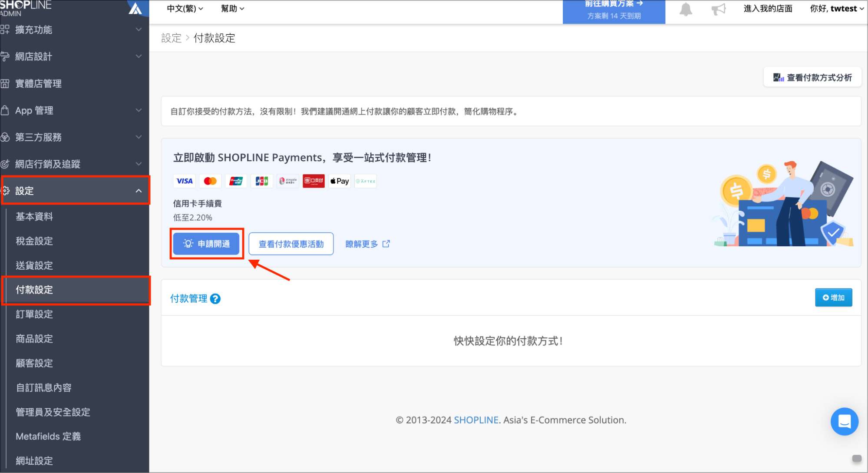Click the 申請開通 button
This screenshot has width=868, height=473.
tap(206, 244)
